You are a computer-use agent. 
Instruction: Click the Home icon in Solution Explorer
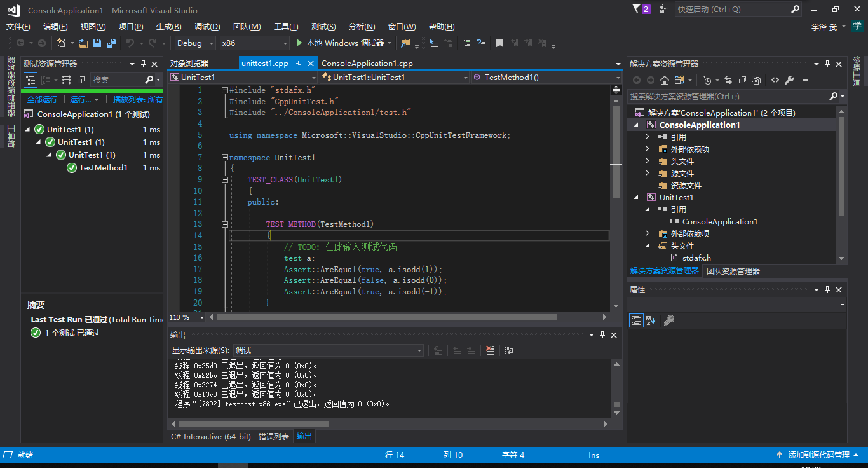point(664,80)
